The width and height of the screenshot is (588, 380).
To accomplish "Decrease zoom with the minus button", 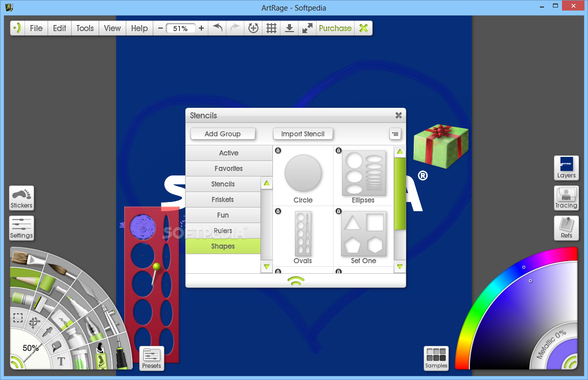I will 160,28.
